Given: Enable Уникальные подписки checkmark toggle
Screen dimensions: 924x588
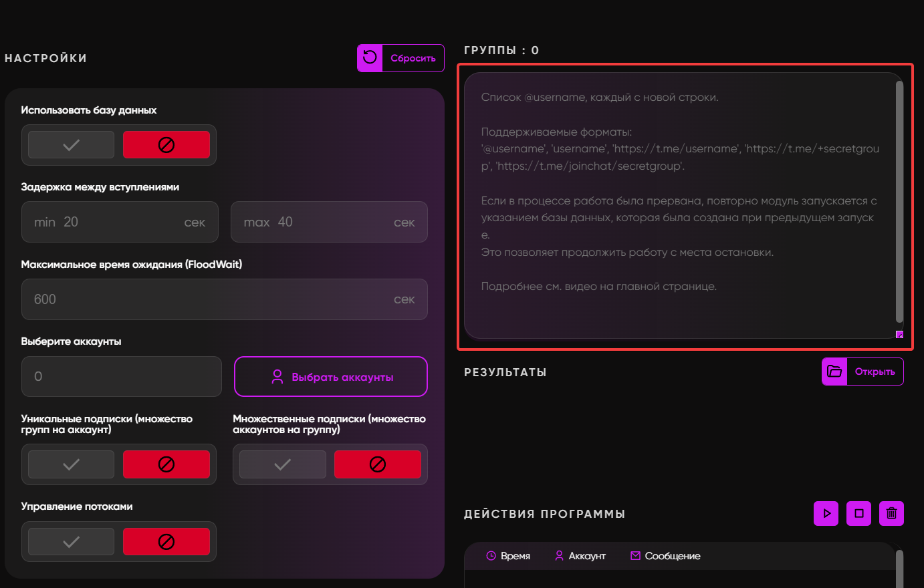Looking at the screenshot, I should click(72, 464).
